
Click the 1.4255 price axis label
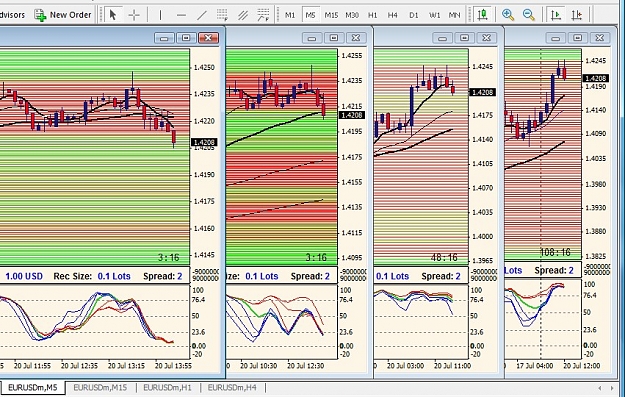(x=352, y=55)
